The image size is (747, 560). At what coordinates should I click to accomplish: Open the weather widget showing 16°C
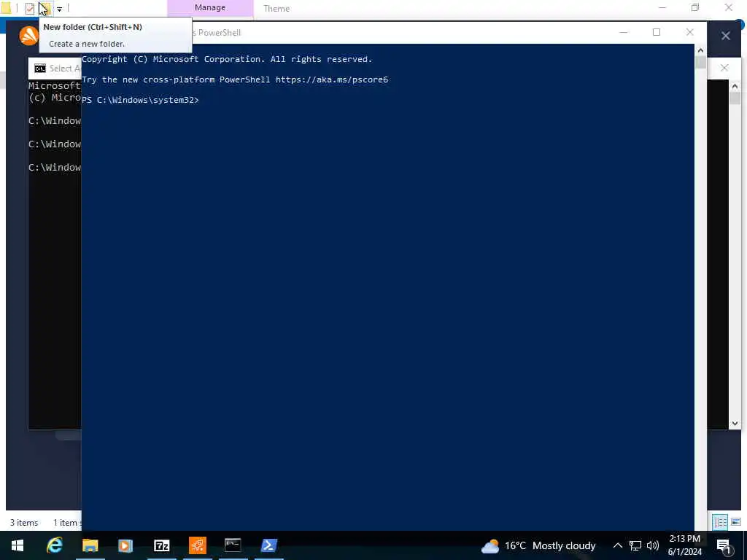(x=538, y=545)
